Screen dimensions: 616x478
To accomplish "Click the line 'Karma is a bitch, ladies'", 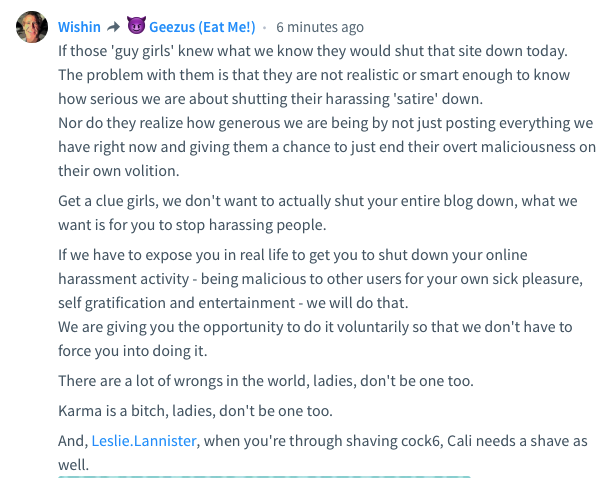I will 195,411.
